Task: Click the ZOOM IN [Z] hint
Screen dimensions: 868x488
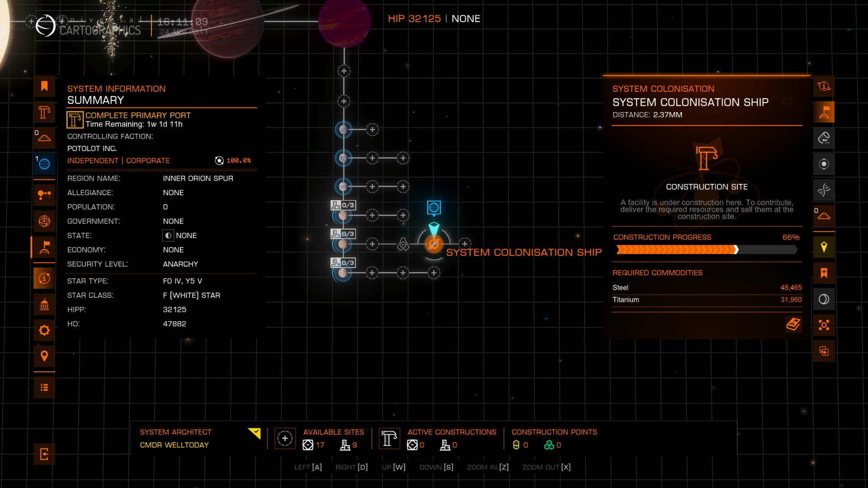Action: (x=488, y=467)
